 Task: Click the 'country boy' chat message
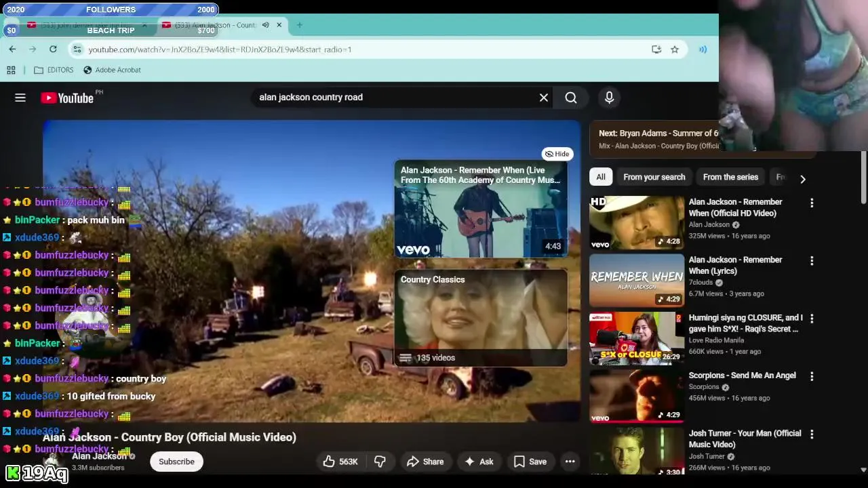click(141, 378)
